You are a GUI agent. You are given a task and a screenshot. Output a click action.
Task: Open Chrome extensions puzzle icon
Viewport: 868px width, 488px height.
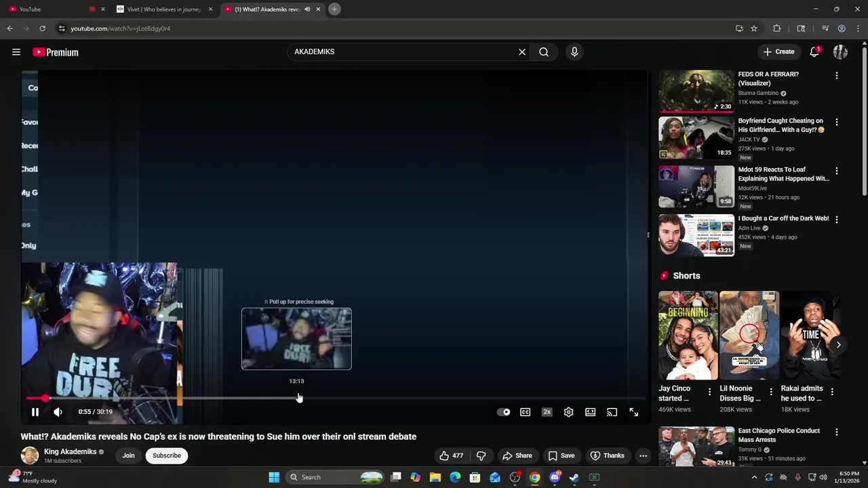[x=777, y=28]
